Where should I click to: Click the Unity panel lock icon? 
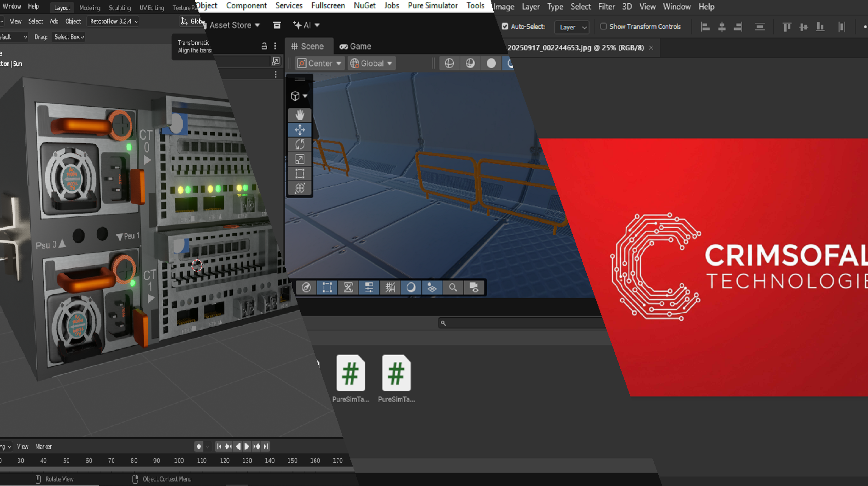(x=264, y=46)
